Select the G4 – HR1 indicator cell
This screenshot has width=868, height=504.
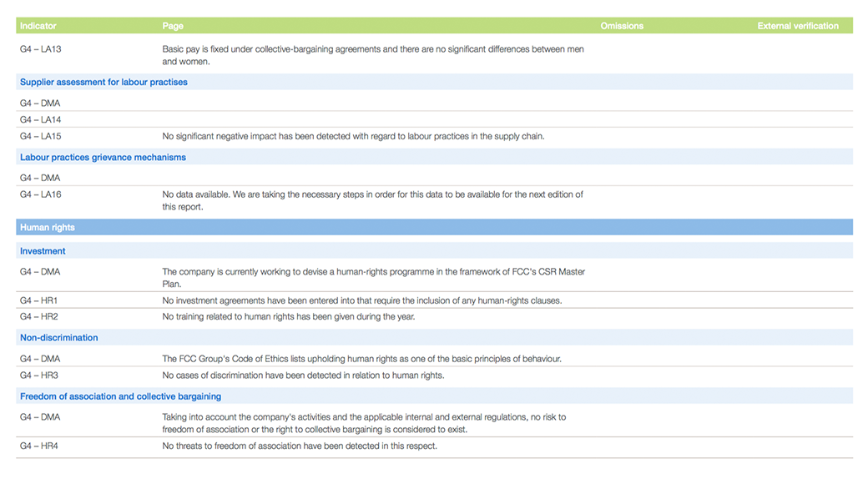(x=39, y=300)
